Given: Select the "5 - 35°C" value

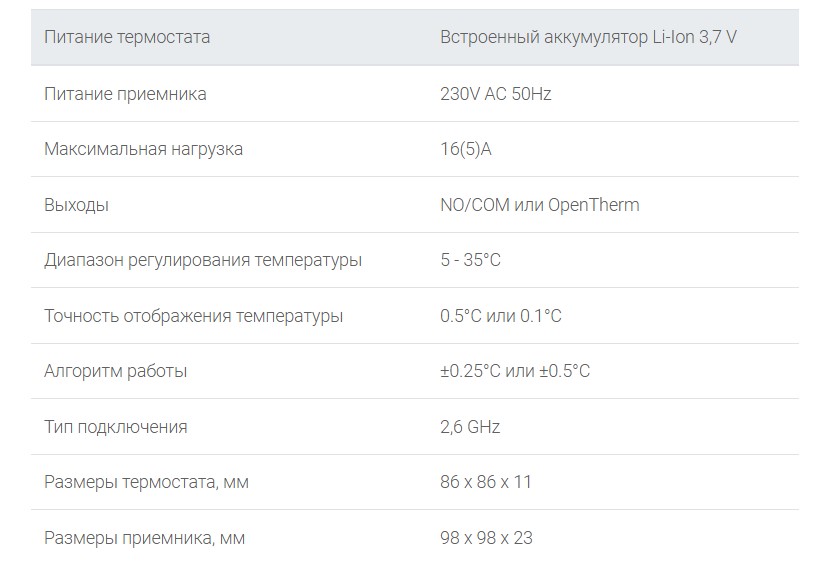Looking at the screenshot, I should click(x=470, y=260).
